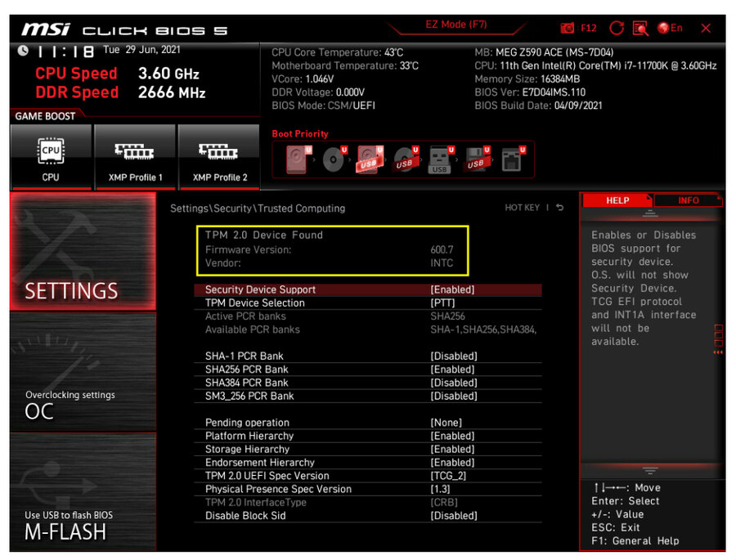Screen dimensions: 736x560
Task: Click the Vendor: INTC line
Action: (329, 263)
